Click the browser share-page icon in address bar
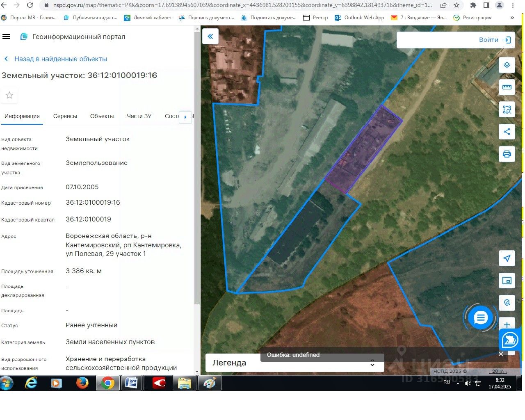This screenshot has height=420, width=525. tap(443, 5)
